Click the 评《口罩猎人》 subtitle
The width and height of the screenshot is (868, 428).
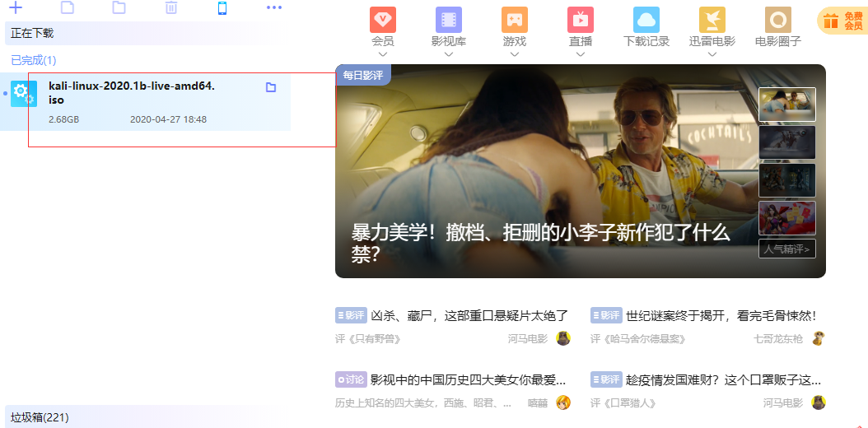tap(623, 403)
